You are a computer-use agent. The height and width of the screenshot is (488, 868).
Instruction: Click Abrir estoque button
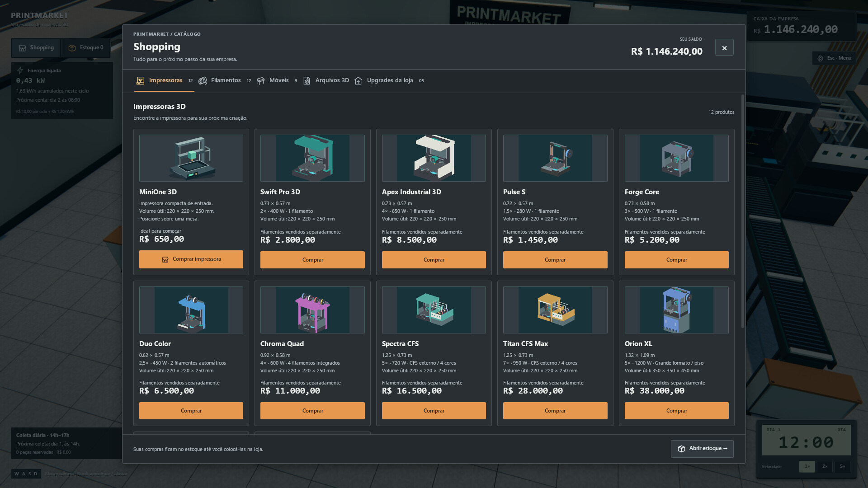[x=702, y=449]
